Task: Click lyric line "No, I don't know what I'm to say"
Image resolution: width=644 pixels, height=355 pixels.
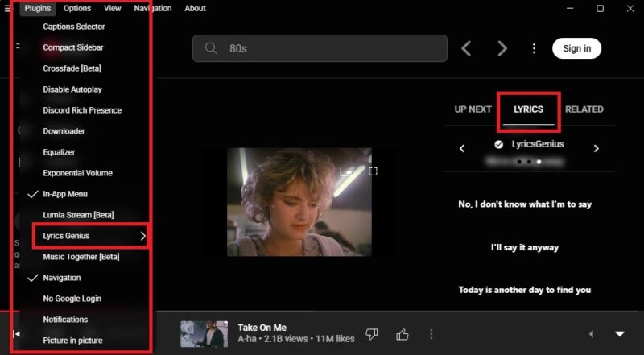Action: tap(525, 204)
